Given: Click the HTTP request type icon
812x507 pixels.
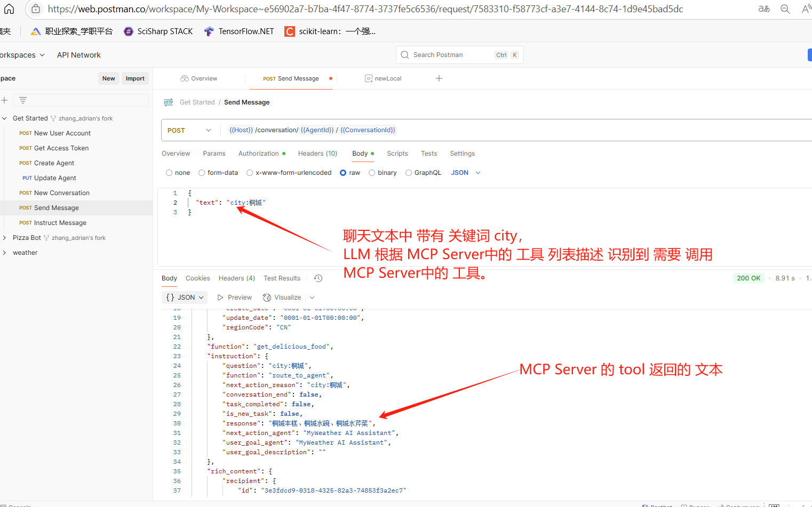Looking at the screenshot, I should coord(169,102).
